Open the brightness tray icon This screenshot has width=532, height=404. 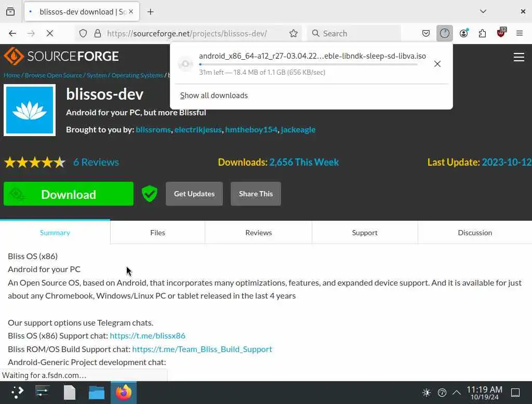coord(427,393)
